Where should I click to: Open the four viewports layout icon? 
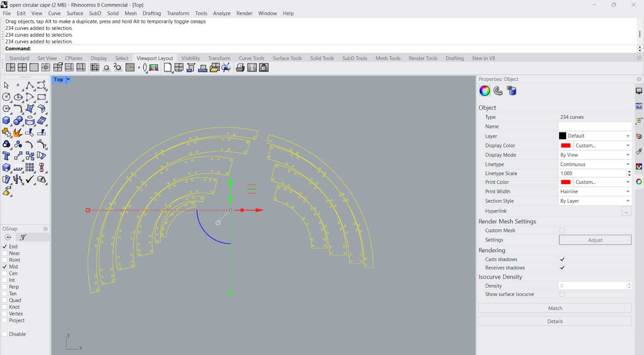tap(22, 68)
